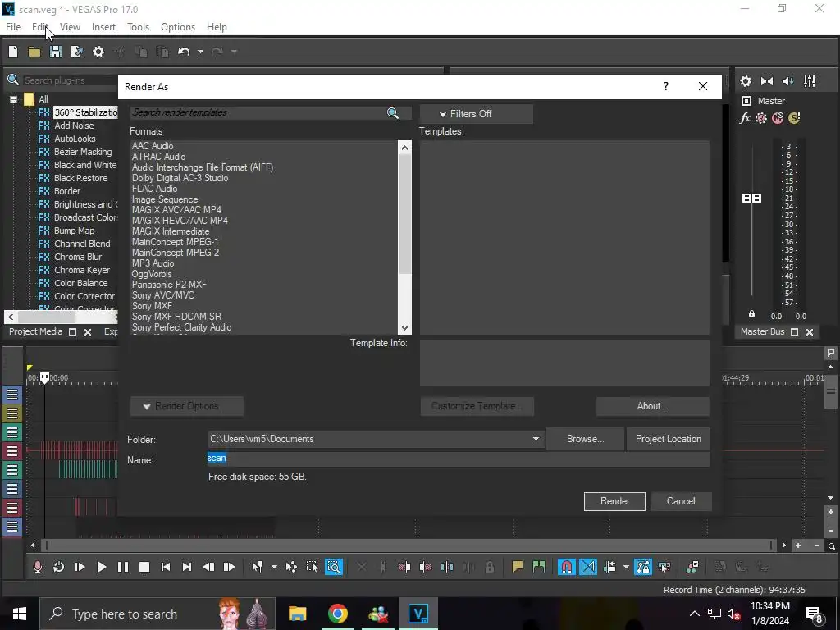Toggle Dim Output speaker icon
Viewport: 840px width, 630px height.
(x=788, y=81)
